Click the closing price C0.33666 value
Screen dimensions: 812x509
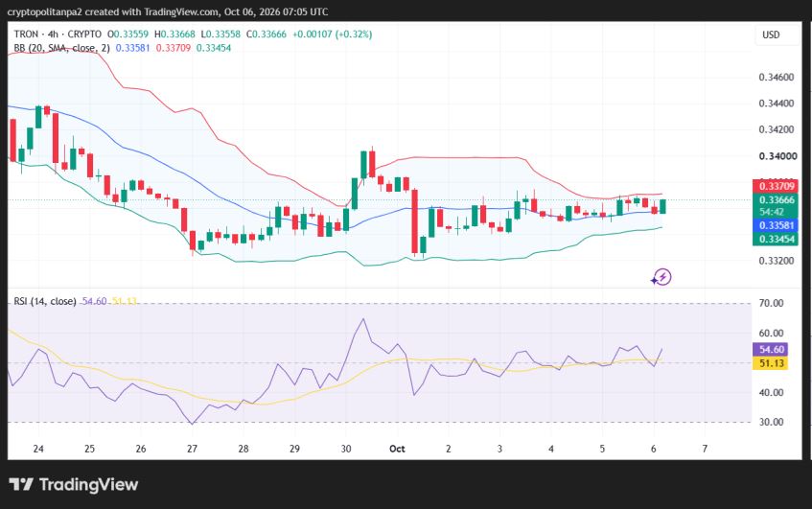pos(267,35)
